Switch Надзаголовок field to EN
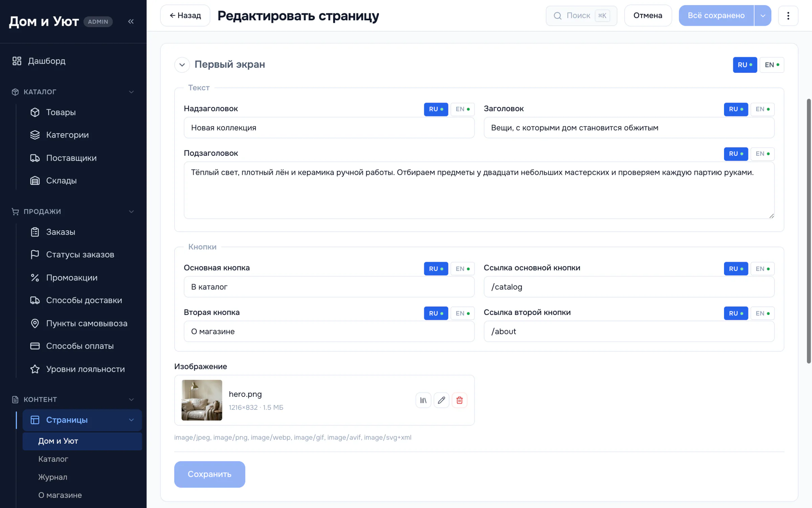Viewport: 812px width, 508px height. [463, 109]
